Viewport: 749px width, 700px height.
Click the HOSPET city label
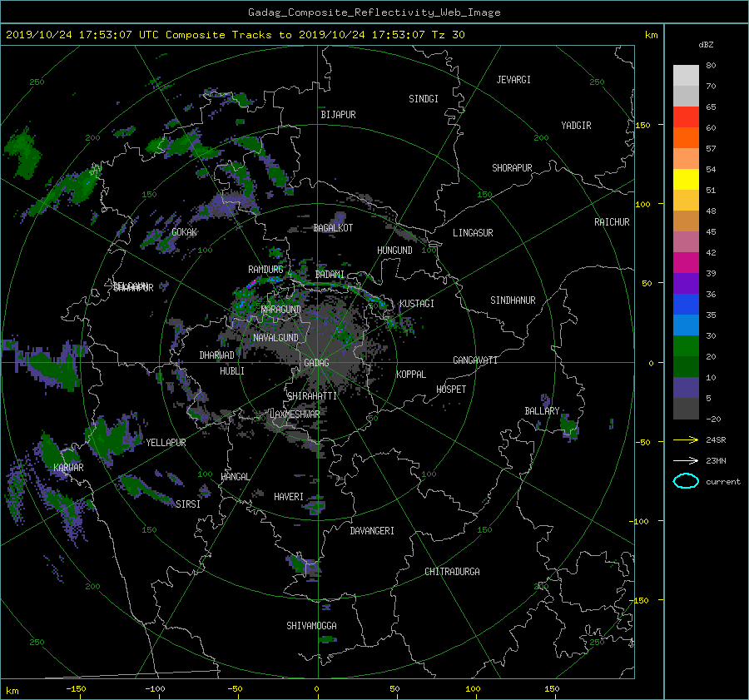[x=451, y=390]
